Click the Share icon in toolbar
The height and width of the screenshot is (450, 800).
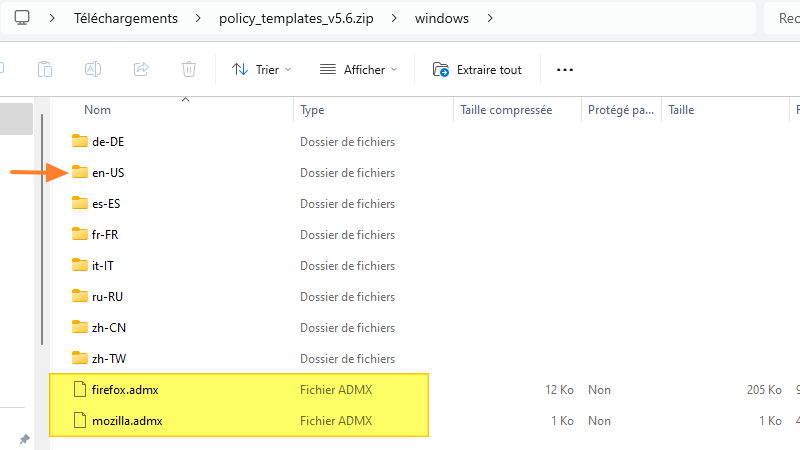click(x=141, y=69)
